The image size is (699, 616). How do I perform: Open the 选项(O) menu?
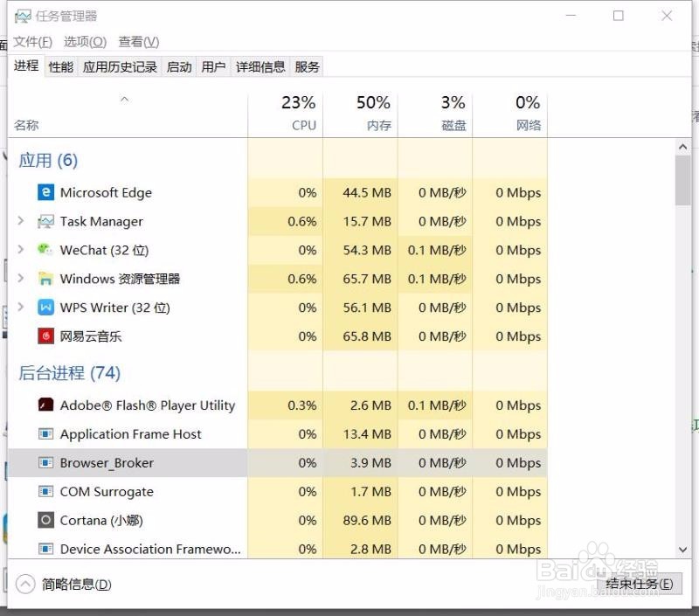pyautogui.click(x=85, y=42)
